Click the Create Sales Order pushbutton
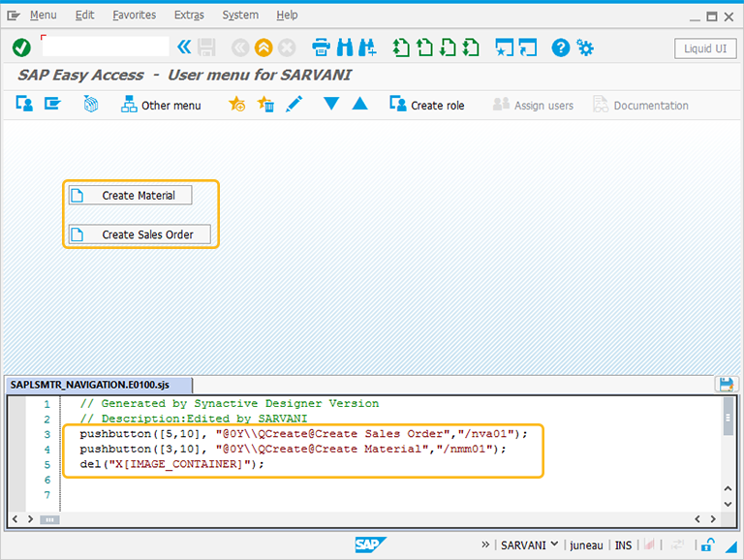 tap(139, 233)
